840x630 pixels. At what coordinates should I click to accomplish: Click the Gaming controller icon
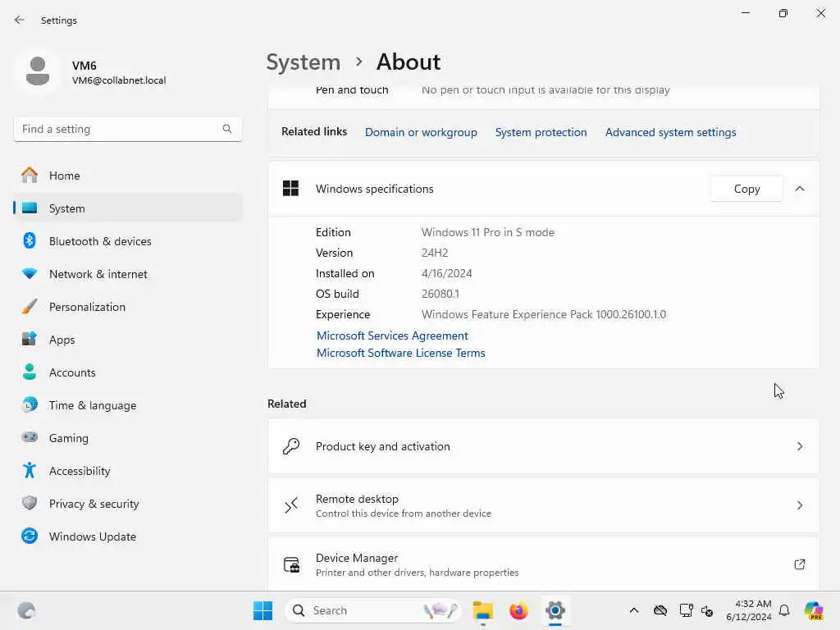tap(30, 437)
